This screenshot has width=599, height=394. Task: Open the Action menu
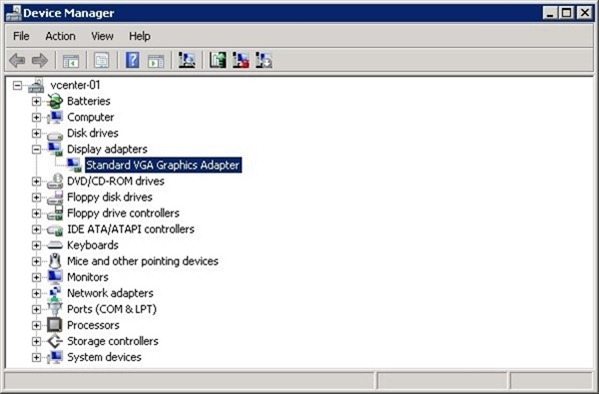point(60,36)
